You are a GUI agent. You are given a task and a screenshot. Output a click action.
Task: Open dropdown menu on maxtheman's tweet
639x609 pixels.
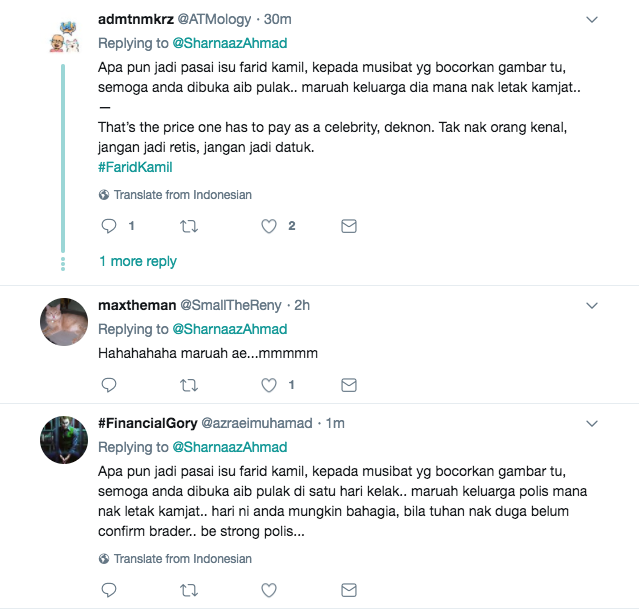tap(591, 304)
